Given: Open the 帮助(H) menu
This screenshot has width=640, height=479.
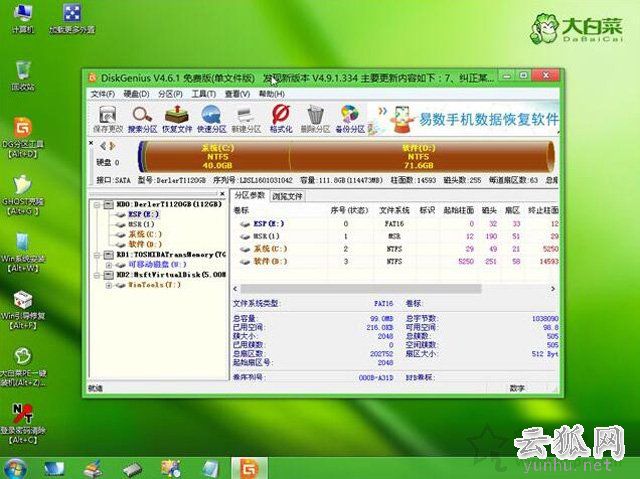Looking at the screenshot, I should tap(271, 94).
